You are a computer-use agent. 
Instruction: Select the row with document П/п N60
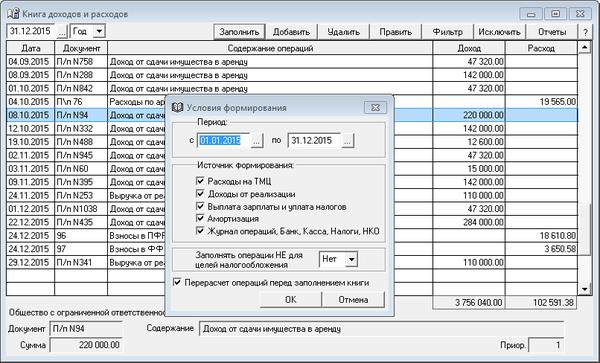coord(292,169)
